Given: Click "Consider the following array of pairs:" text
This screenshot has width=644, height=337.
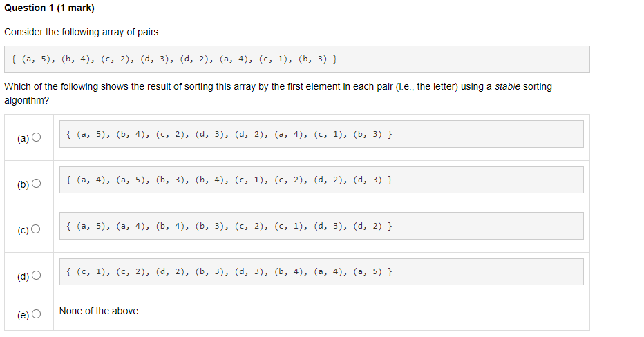Looking at the screenshot, I should pos(82,32).
